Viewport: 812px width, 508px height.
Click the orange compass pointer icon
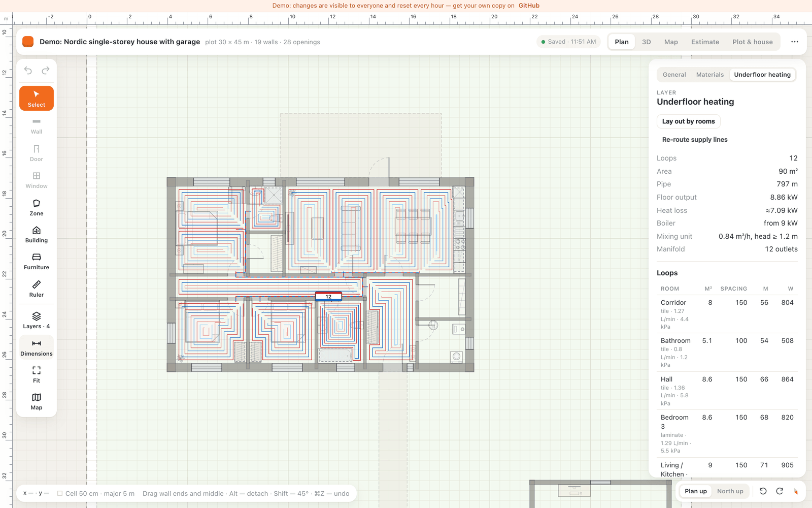coord(796,491)
